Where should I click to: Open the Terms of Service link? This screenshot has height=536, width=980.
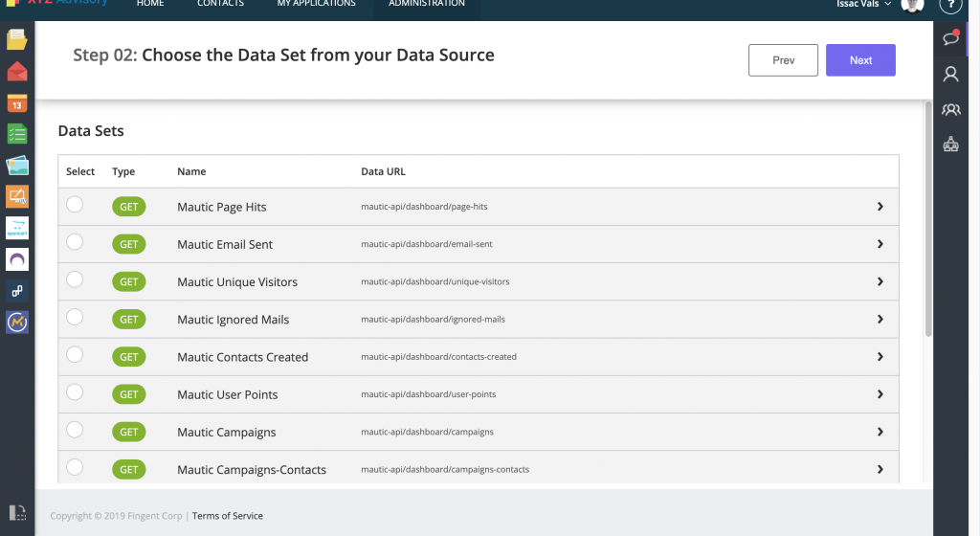[x=228, y=515]
